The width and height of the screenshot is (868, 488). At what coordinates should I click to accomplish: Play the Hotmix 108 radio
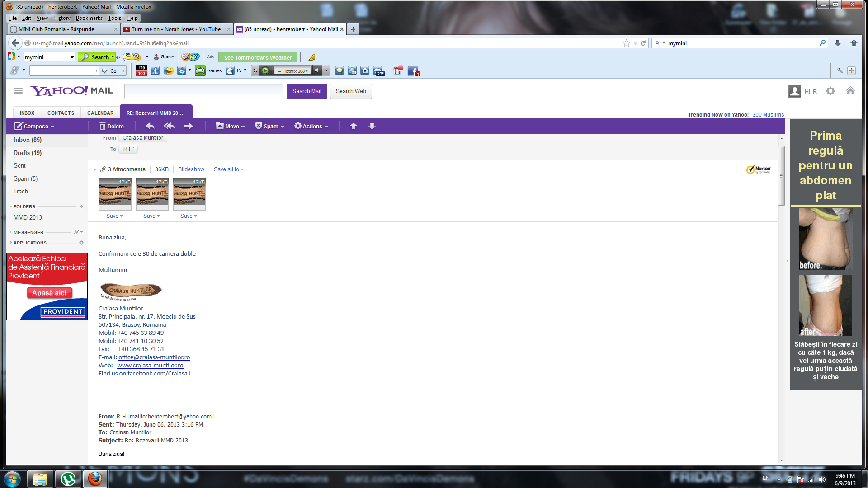pyautogui.click(x=265, y=71)
